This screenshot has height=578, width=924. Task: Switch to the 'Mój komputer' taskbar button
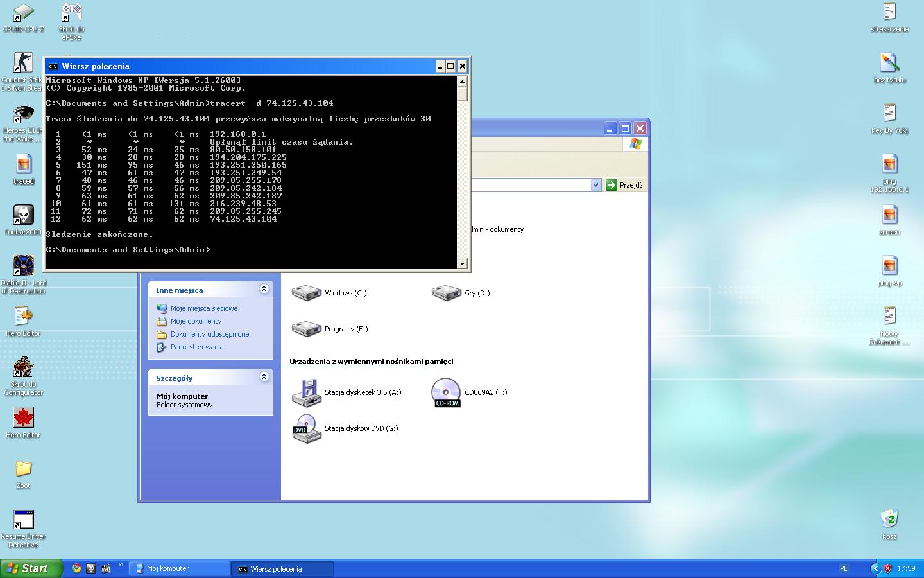[x=180, y=568]
